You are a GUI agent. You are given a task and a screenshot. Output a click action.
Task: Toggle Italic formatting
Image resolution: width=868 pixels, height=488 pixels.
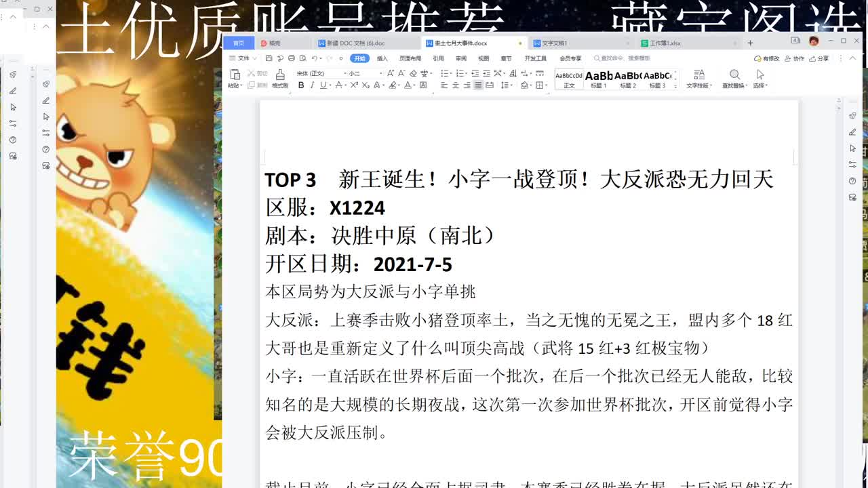[x=312, y=85]
